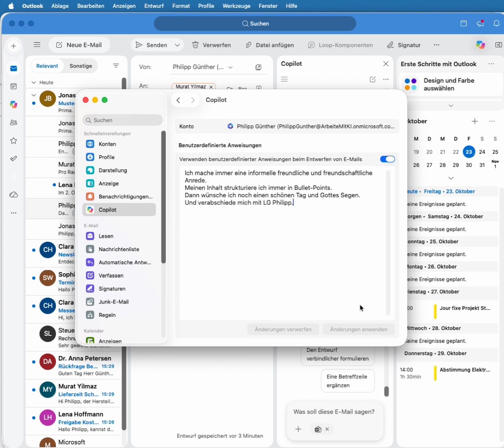Toggle the Outlook navigation pane hamburger
Viewport: 504px width, 448px height.
pyautogui.click(x=37, y=45)
